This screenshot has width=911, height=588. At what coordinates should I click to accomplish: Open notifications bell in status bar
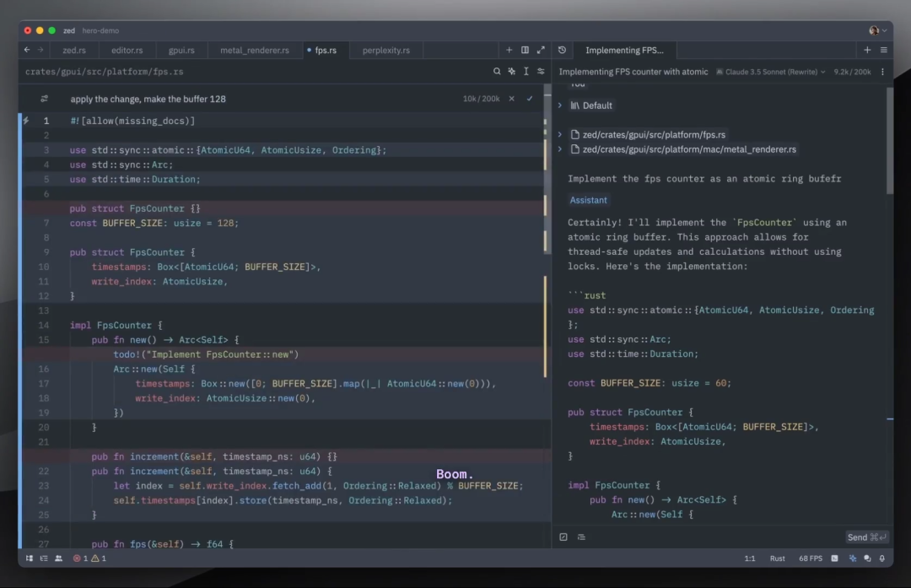[882, 558]
